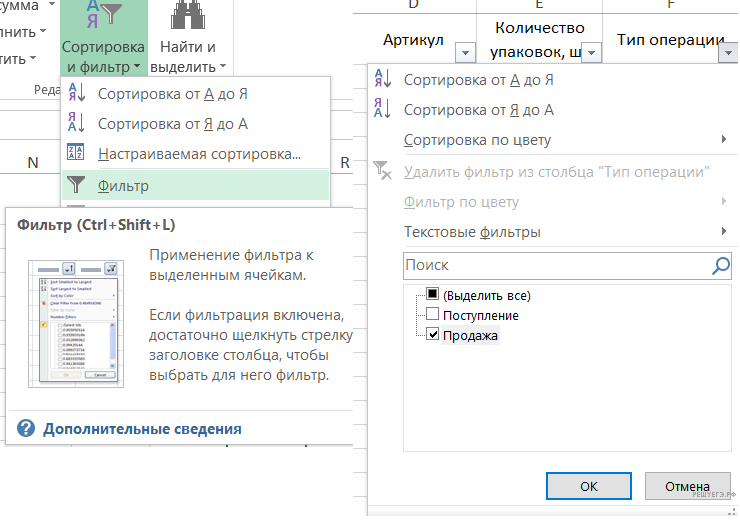Open filter dropdown for Артикул column

pyautogui.click(x=465, y=53)
